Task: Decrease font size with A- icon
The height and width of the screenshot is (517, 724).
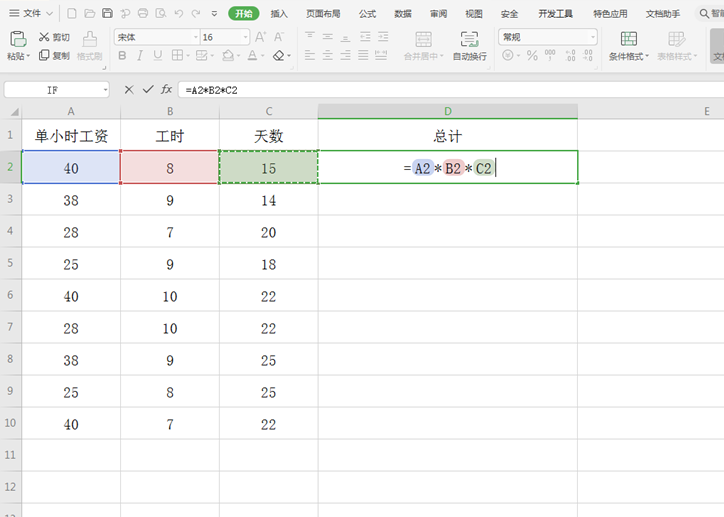Action: 279,37
